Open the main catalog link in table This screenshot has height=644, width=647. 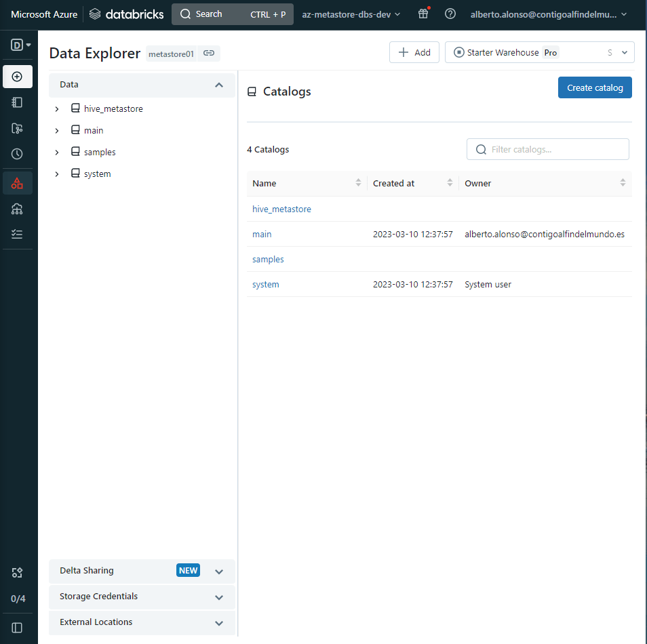[262, 234]
